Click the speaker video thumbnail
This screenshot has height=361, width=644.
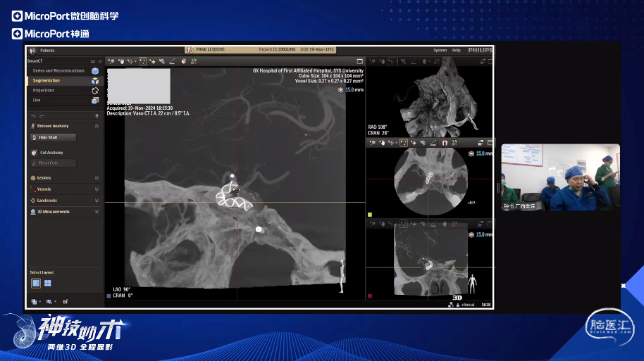pyautogui.click(x=560, y=177)
